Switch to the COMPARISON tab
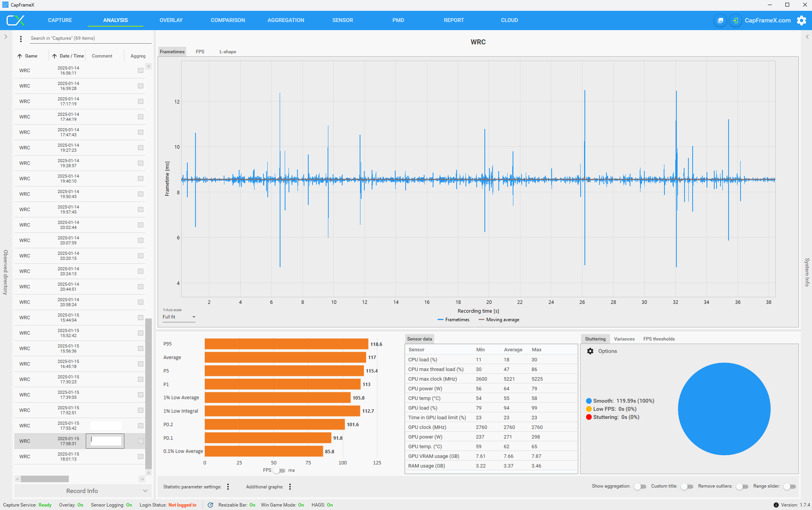The height and width of the screenshot is (510, 812). (228, 20)
